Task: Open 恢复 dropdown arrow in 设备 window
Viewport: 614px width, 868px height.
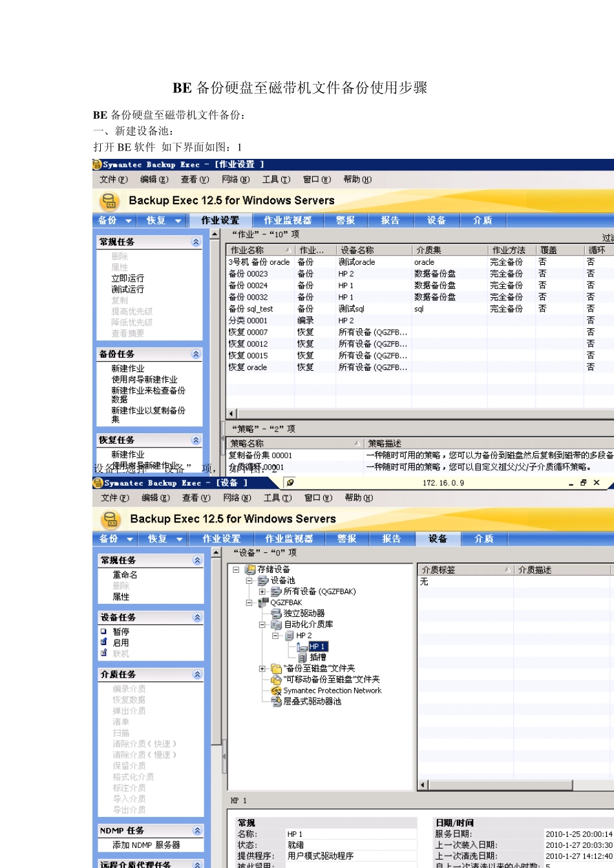Action: (x=179, y=539)
